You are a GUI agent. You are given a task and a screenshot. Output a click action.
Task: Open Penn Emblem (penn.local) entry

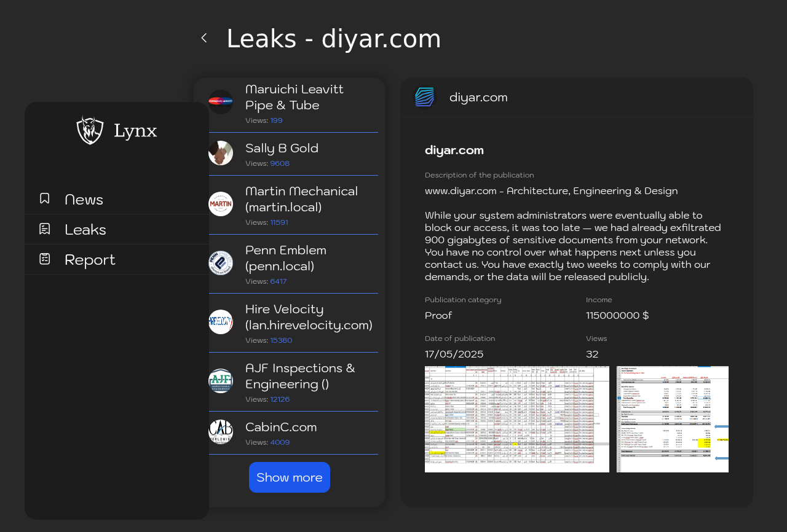click(x=293, y=264)
